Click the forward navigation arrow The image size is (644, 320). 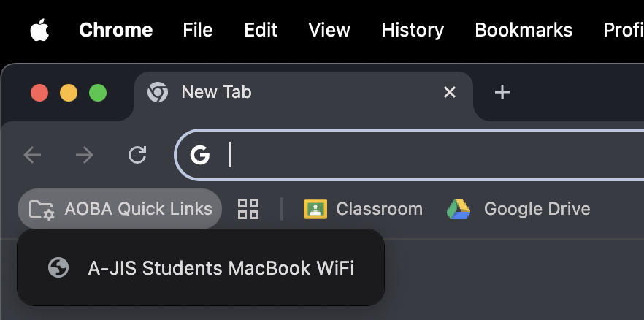tap(85, 154)
